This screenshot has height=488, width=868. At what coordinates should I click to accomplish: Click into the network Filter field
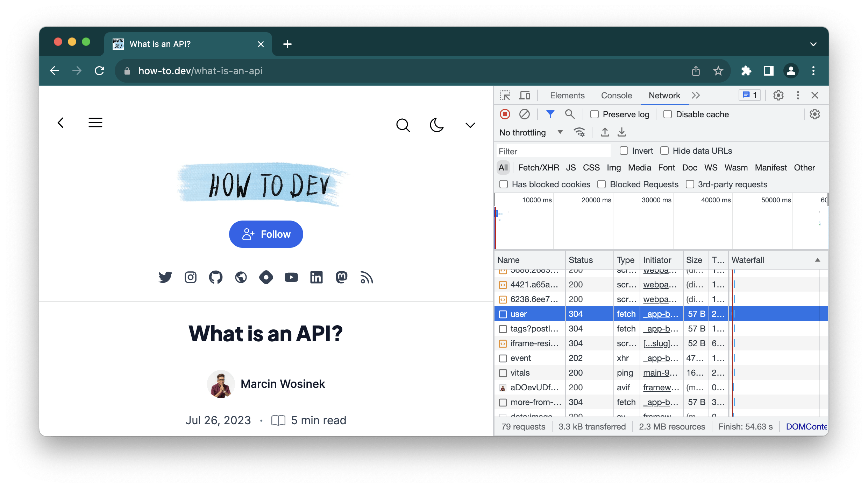click(x=553, y=151)
